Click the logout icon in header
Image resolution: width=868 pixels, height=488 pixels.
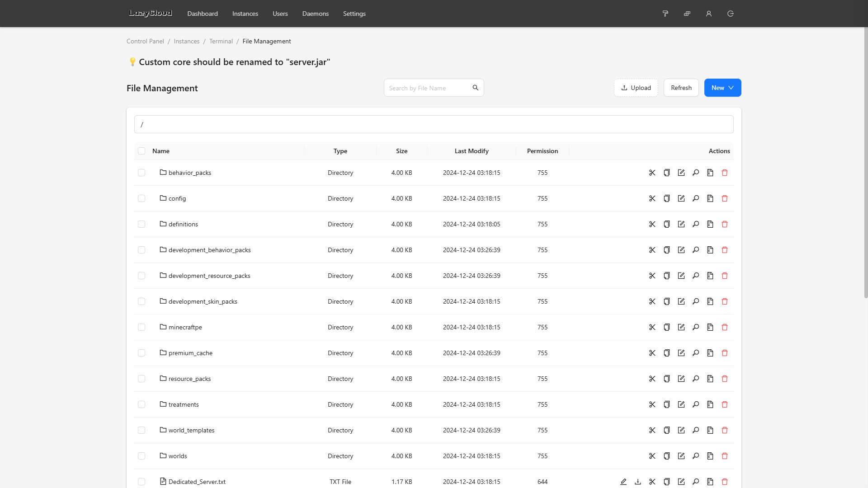click(731, 14)
